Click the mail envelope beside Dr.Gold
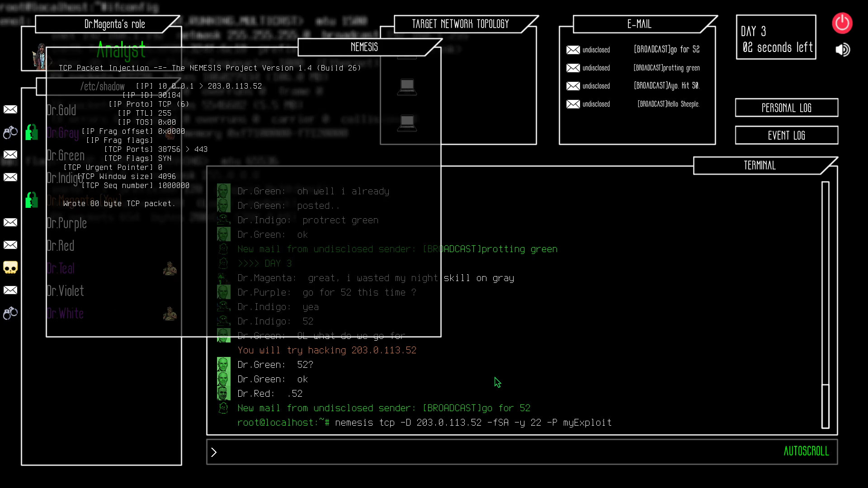Image resolution: width=868 pixels, height=488 pixels. (x=10, y=109)
